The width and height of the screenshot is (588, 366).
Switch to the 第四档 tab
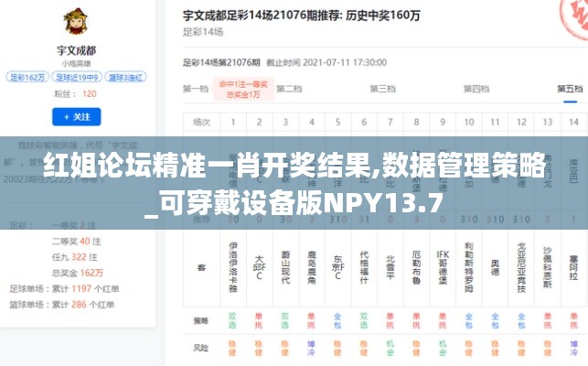pos(476,89)
